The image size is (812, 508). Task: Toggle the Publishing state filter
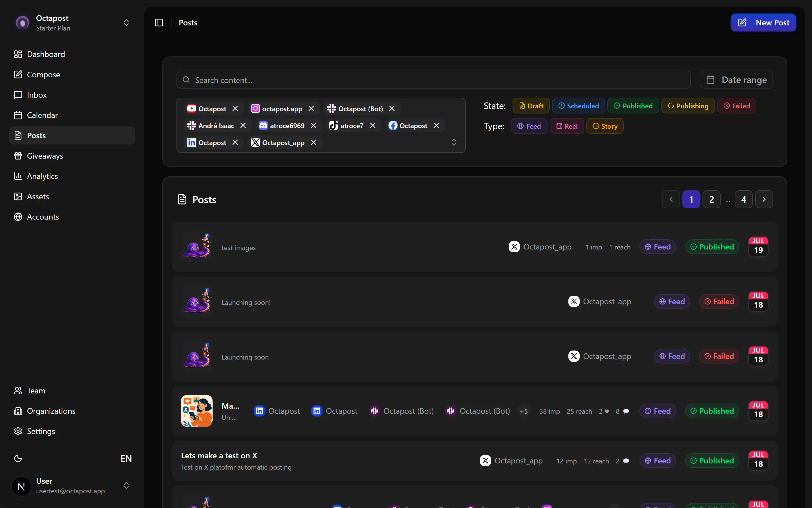click(688, 106)
